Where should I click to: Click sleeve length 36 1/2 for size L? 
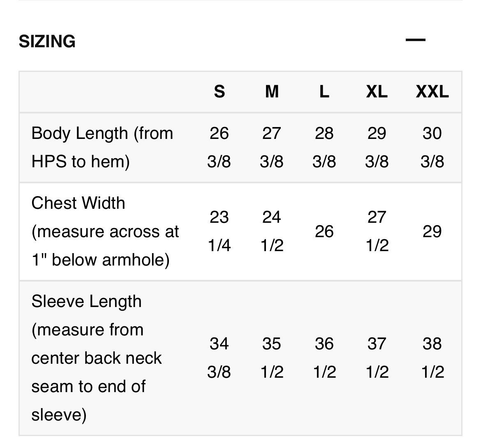pos(324,358)
